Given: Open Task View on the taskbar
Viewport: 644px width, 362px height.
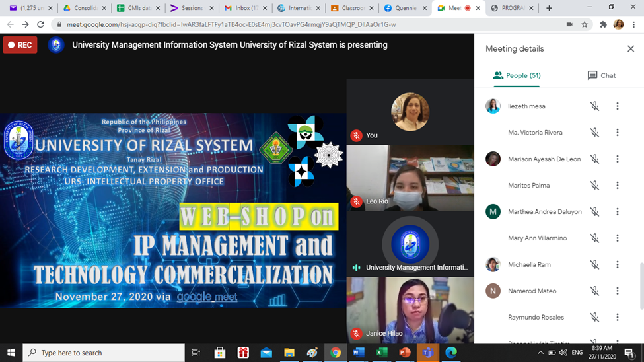Looking at the screenshot, I should click(196, 353).
